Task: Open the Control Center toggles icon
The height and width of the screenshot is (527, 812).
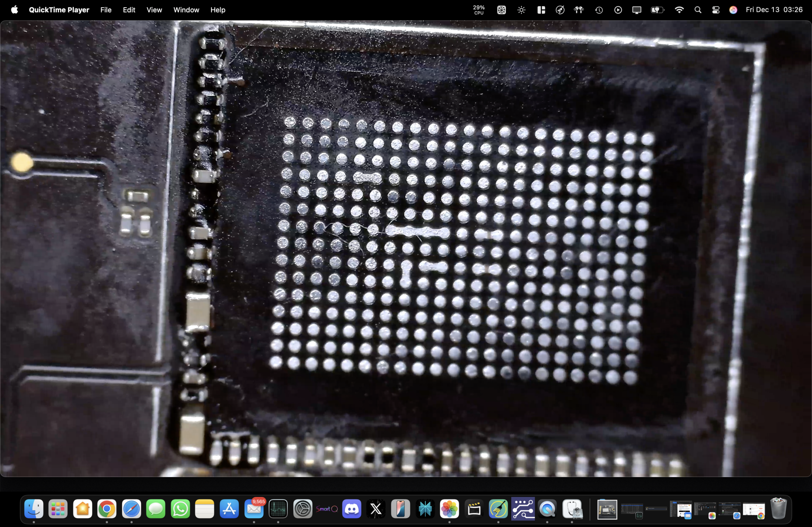Action: click(x=716, y=10)
